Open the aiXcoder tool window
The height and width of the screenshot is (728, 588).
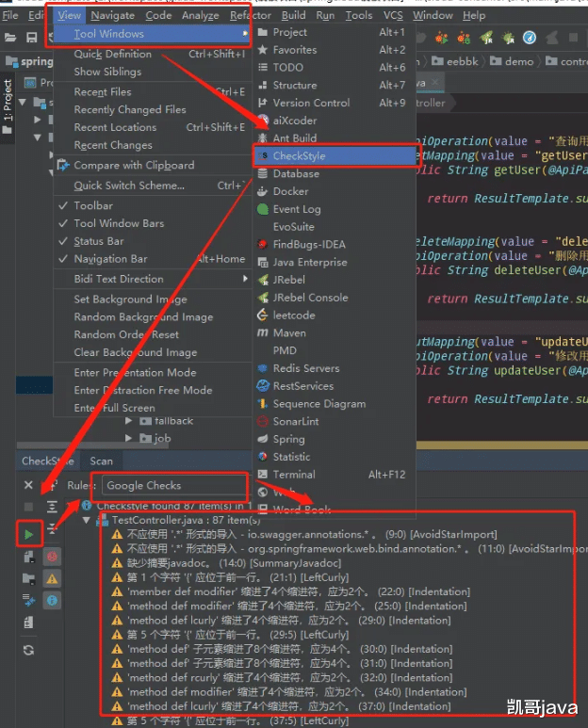coord(334,121)
